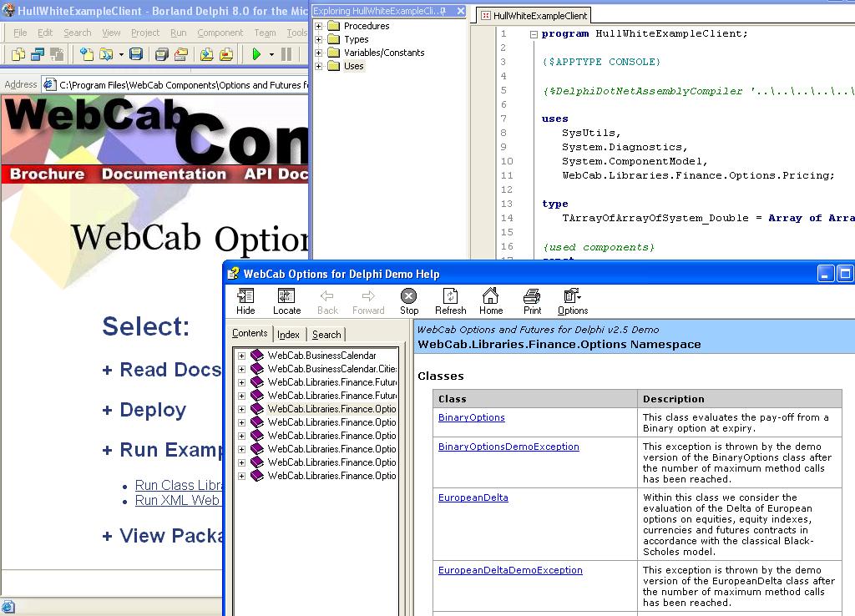Click the Open file folder icon
This screenshot has height=616, width=855.
[106, 54]
